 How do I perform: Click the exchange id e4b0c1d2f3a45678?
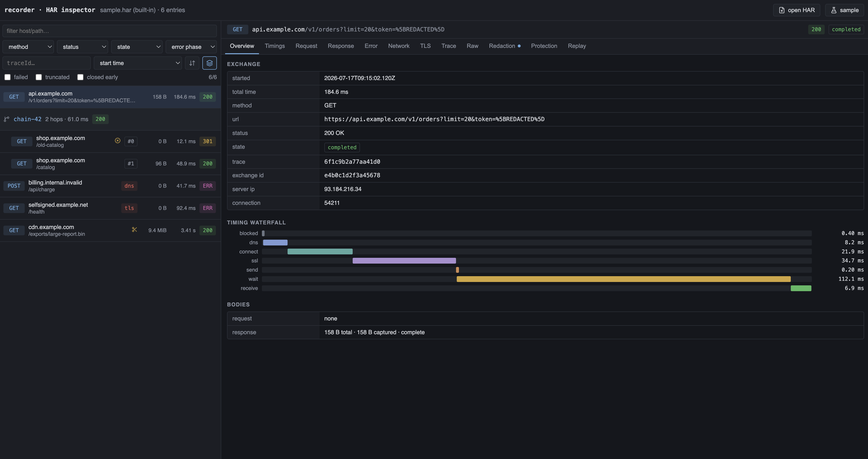(352, 176)
